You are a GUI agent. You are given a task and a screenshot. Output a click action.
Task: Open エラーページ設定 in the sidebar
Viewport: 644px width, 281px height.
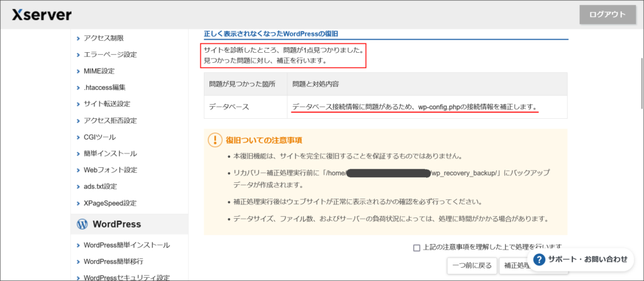110,55
